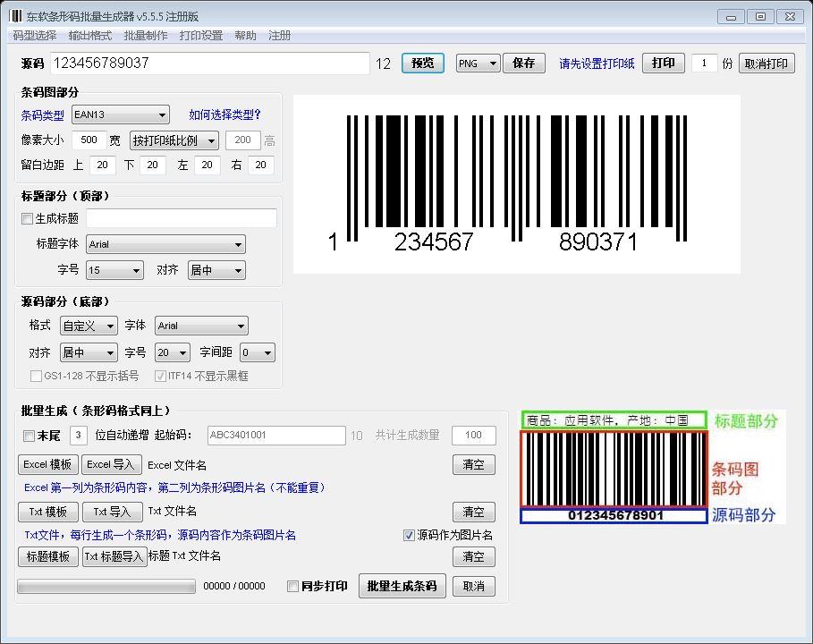
Task: Enable the 末尾 checkbox
Action: pos(29,436)
